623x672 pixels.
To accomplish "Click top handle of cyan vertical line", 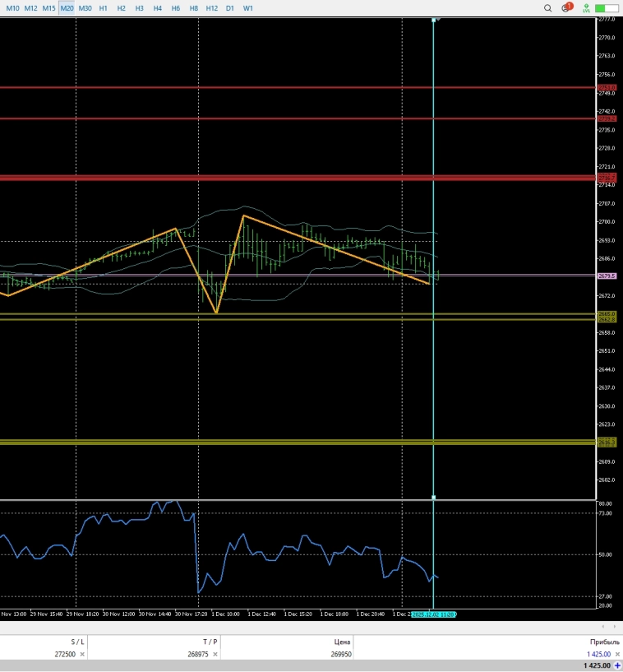I will [434, 20].
